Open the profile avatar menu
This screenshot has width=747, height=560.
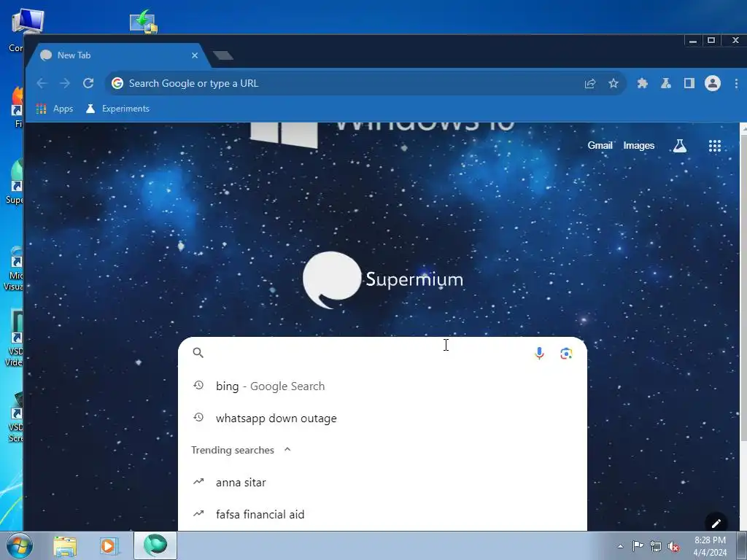pos(712,83)
